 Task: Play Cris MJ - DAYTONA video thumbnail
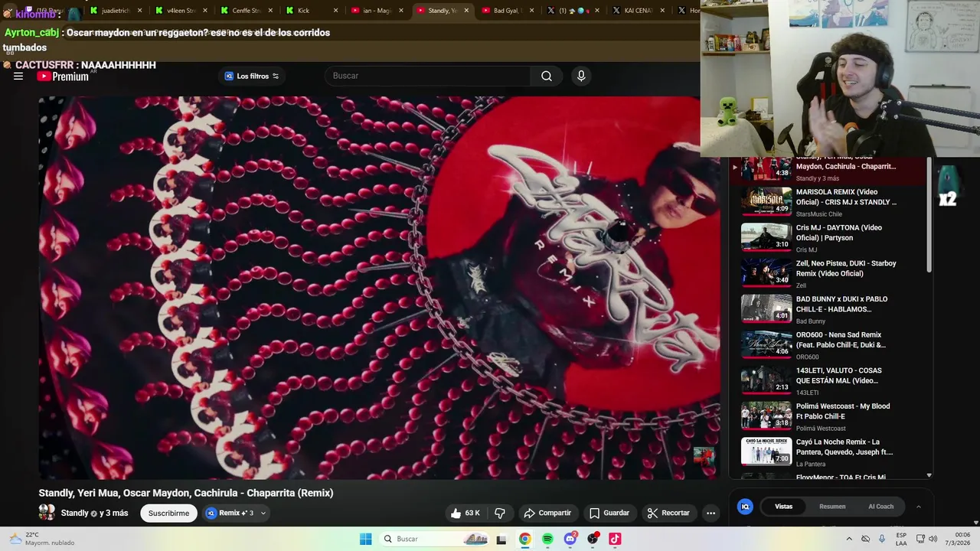766,237
